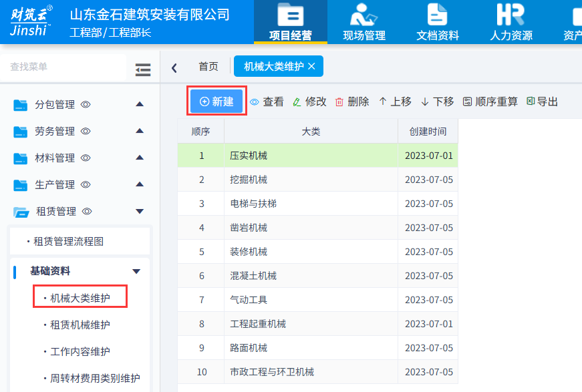The width and height of the screenshot is (582, 392).
Task: Toggle the eye icon next to 材料管理
Action: [86, 158]
